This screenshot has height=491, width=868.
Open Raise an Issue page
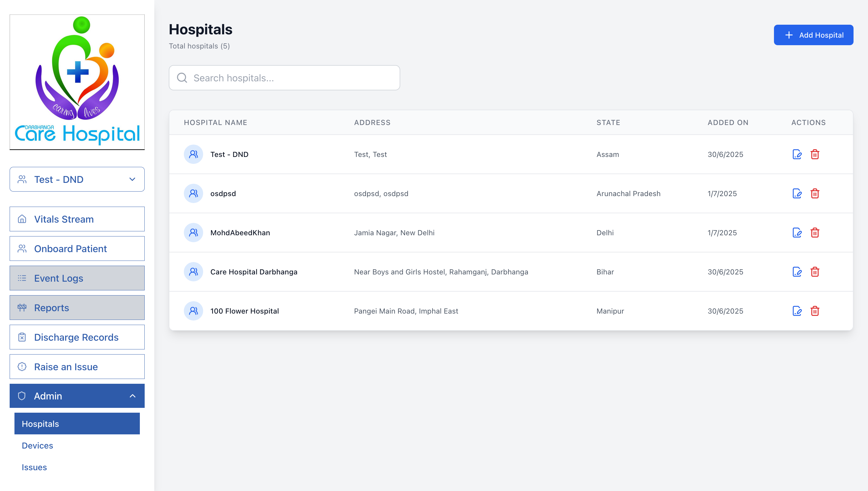[x=77, y=367]
